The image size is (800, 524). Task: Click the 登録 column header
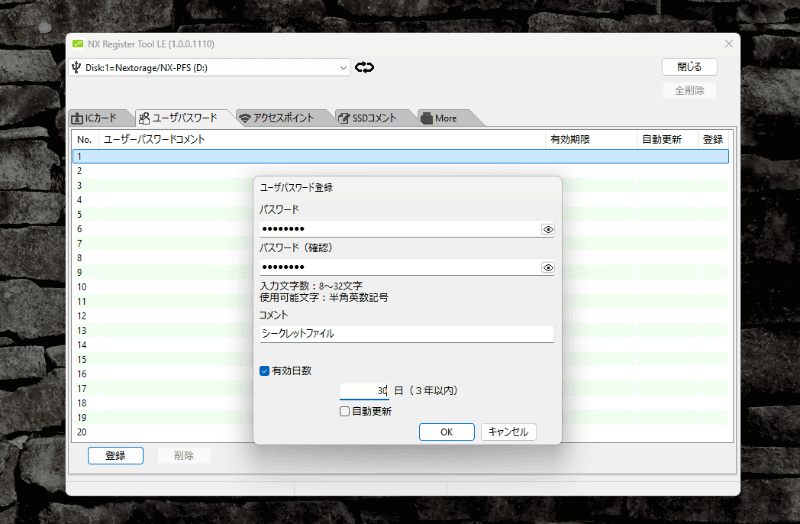tap(713, 139)
